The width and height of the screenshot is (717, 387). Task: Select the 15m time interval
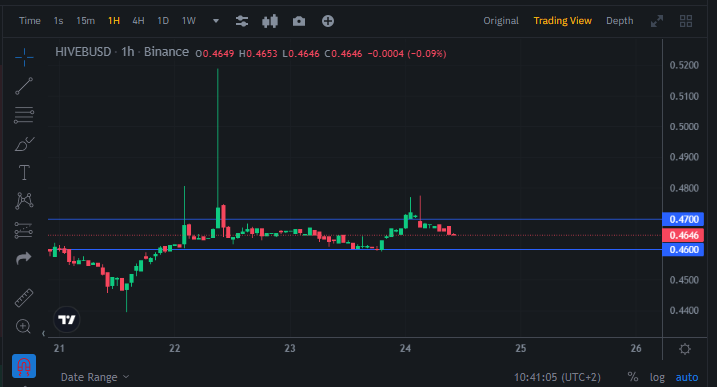click(x=86, y=21)
